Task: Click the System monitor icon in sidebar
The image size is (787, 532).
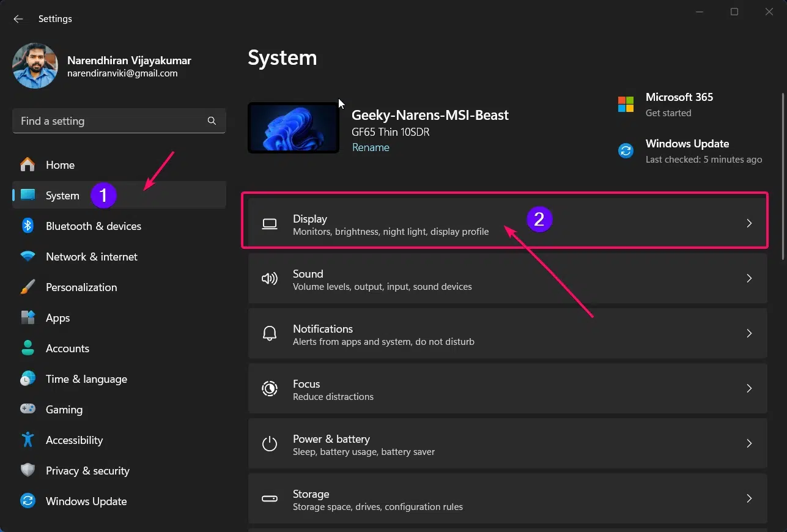Action: (28, 196)
